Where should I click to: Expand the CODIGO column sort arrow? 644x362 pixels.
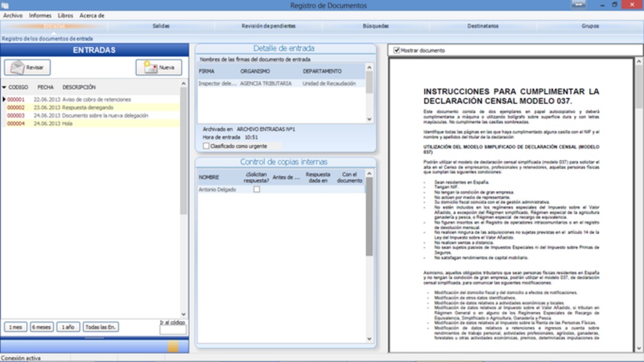click(x=5, y=87)
